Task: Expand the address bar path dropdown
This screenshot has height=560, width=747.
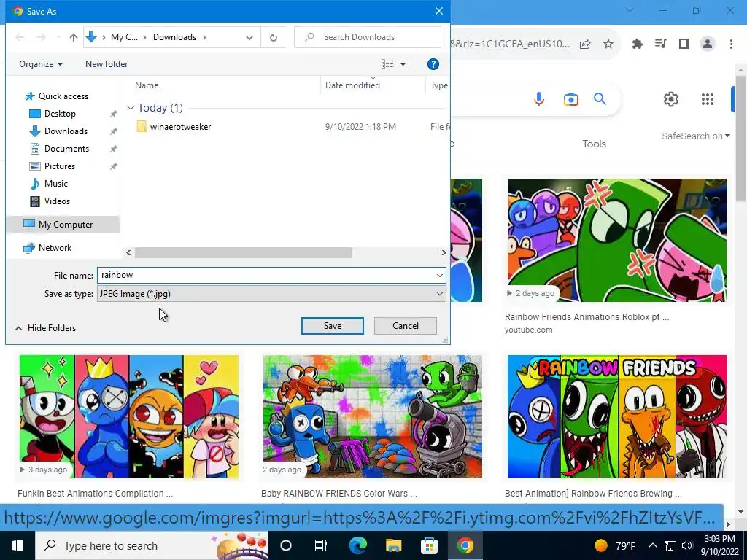Action: (249, 37)
